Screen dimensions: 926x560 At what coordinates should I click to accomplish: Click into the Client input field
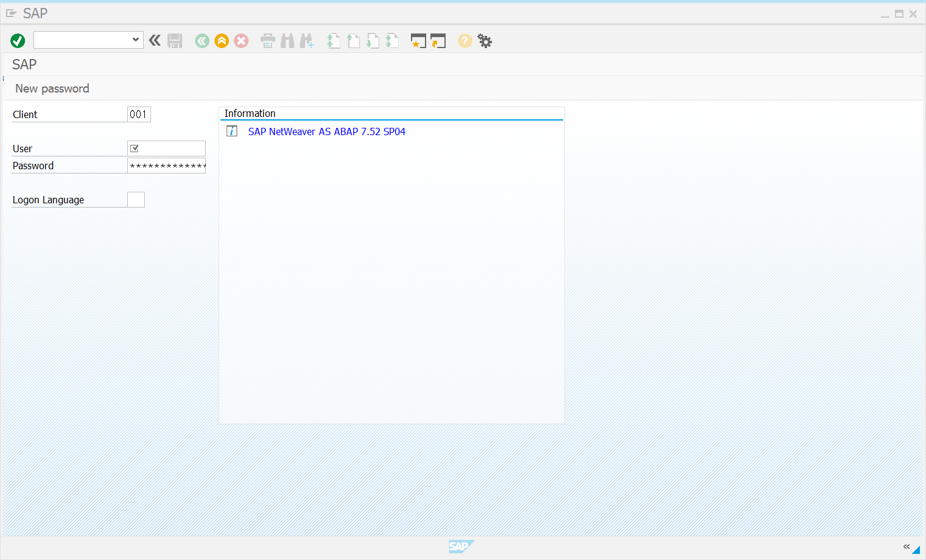pos(139,114)
